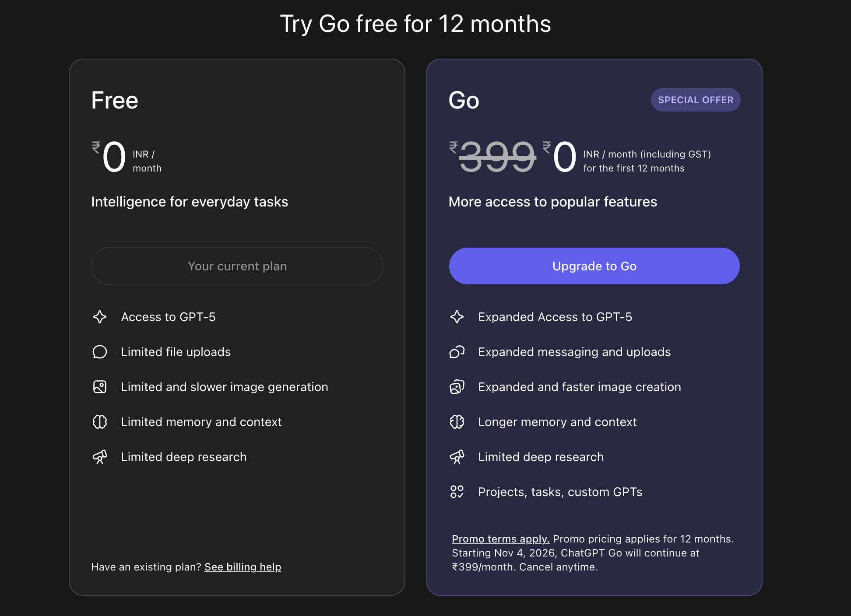851x616 pixels.
Task: Click the Go plan deep research icon
Action: 457,457
